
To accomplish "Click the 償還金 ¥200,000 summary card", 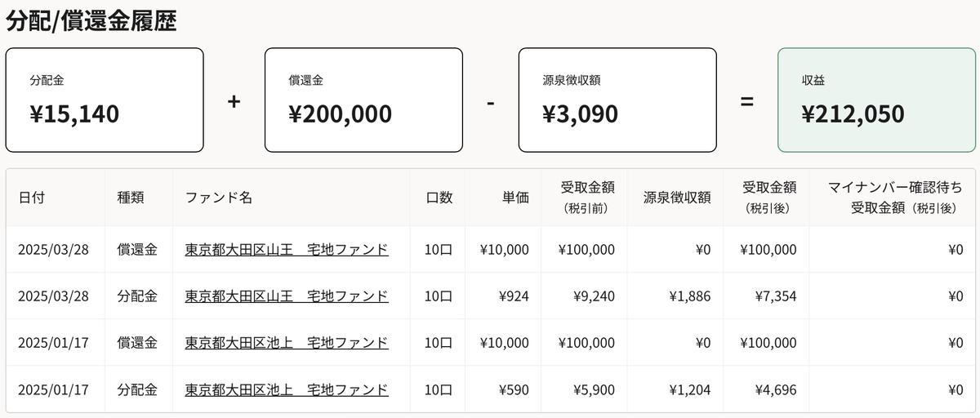I will tap(363, 100).
